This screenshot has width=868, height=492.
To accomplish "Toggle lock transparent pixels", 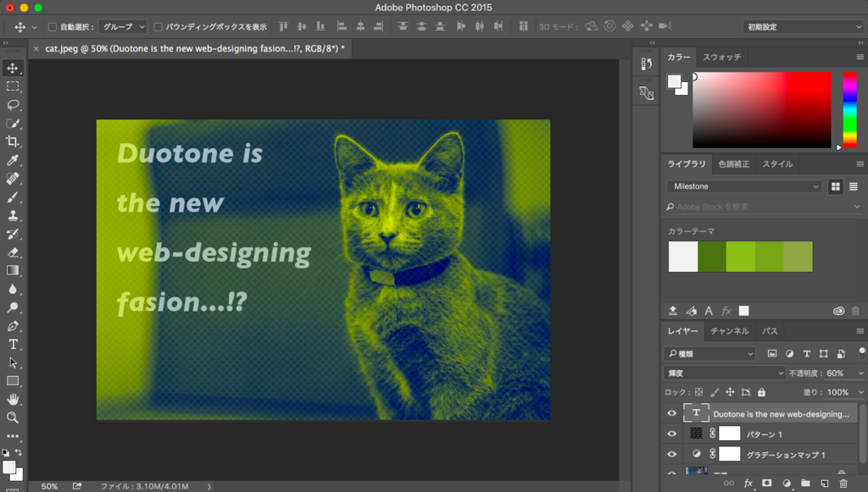I will point(698,392).
